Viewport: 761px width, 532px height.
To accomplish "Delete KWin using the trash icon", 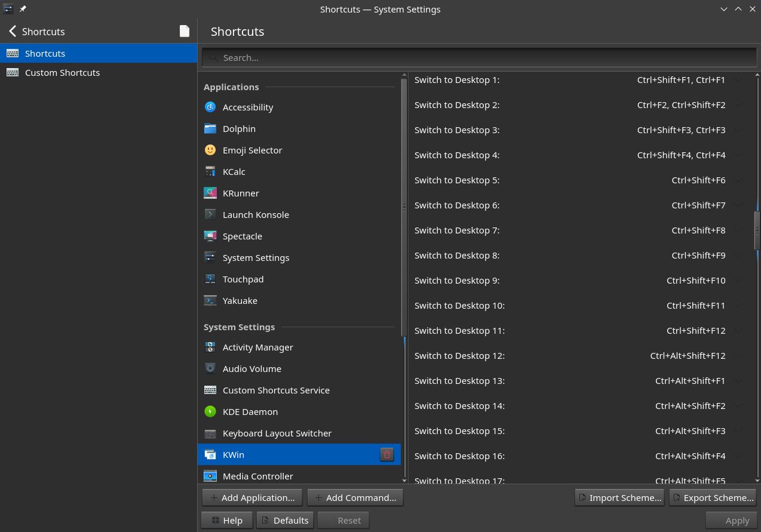I will 386,454.
